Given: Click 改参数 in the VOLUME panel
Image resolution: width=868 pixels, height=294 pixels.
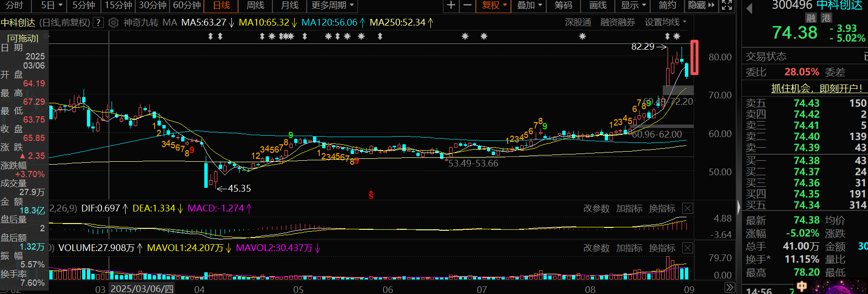Looking at the screenshot, I should pyautogui.click(x=597, y=248).
